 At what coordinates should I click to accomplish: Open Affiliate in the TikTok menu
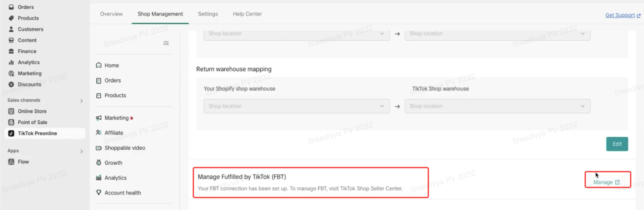click(x=114, y=133)
